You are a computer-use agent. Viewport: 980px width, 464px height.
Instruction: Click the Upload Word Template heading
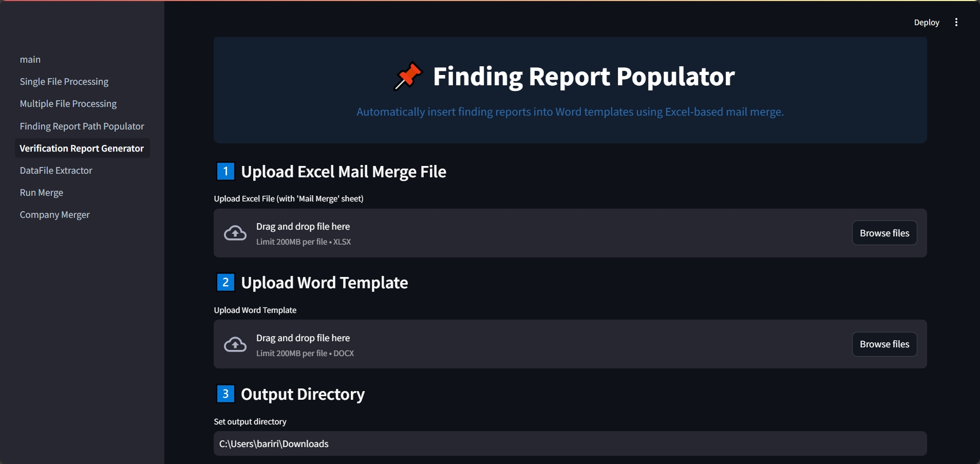(x=325, y=283)
